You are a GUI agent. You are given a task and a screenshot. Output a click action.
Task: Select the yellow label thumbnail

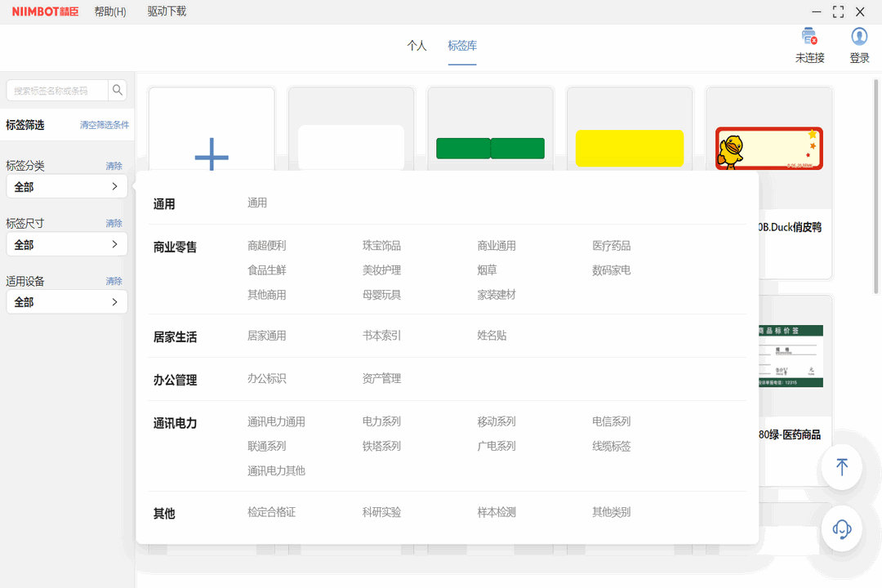tap(629, 149)
